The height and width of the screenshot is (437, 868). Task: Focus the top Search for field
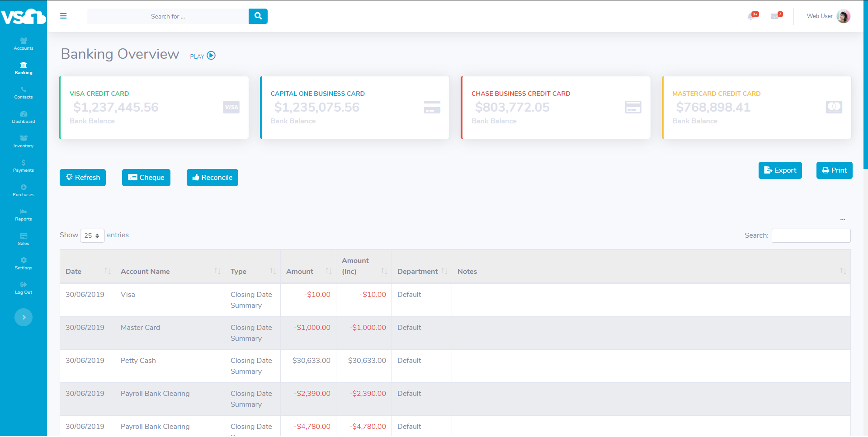(168, 16)
